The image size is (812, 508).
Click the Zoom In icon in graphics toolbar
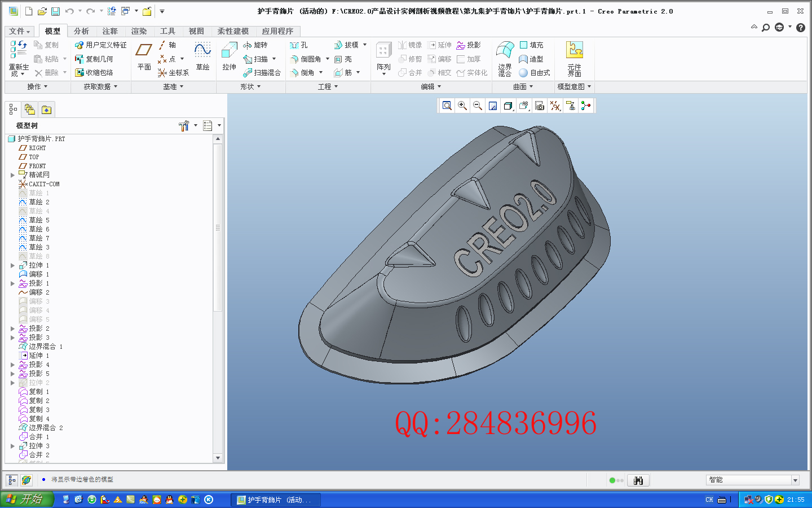tap(462, 106)
